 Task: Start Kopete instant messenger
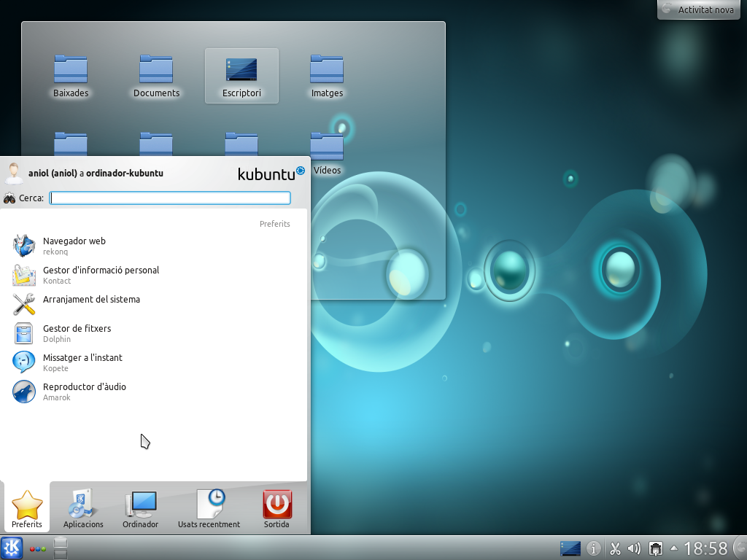[x=82, y=362]
